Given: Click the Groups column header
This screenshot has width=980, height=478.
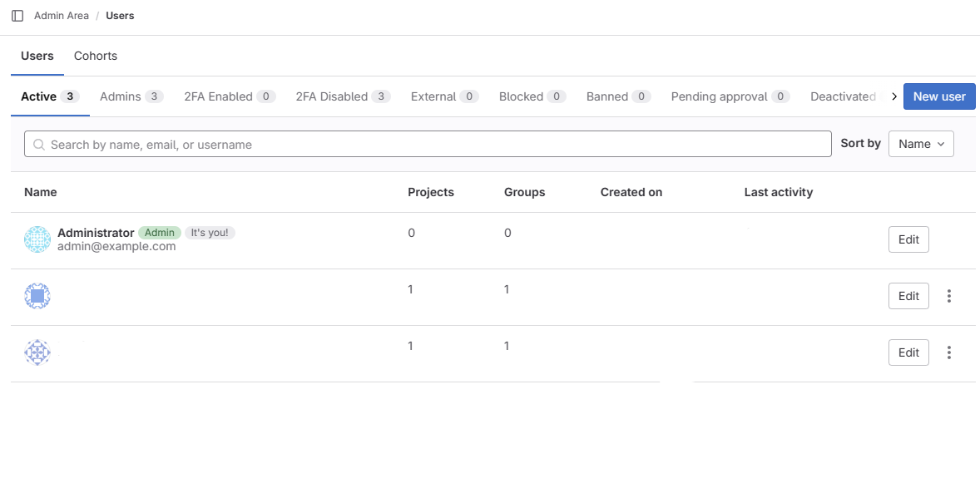Looking at the screenshot, I should [524, 192].
